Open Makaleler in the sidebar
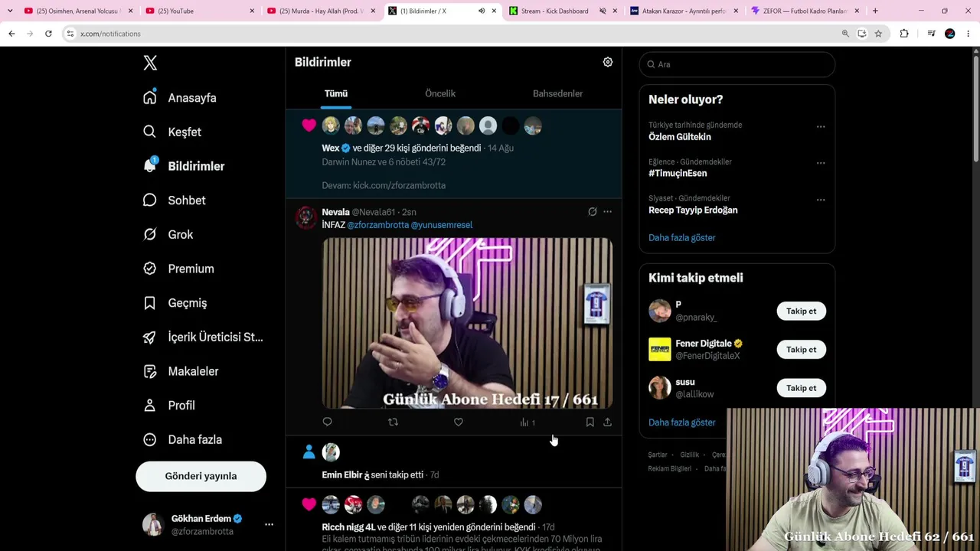The width and height of the screenshot is (980, 551). tap(181, 371)
